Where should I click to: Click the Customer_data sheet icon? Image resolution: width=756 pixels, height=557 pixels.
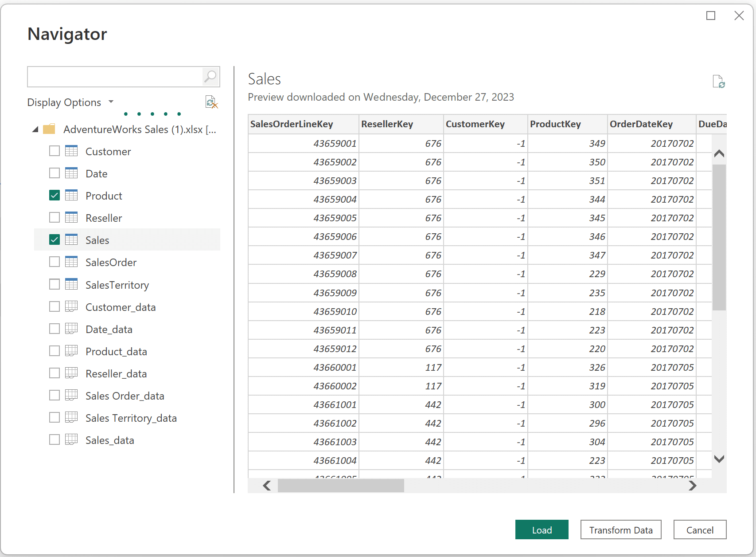(71, 306)
